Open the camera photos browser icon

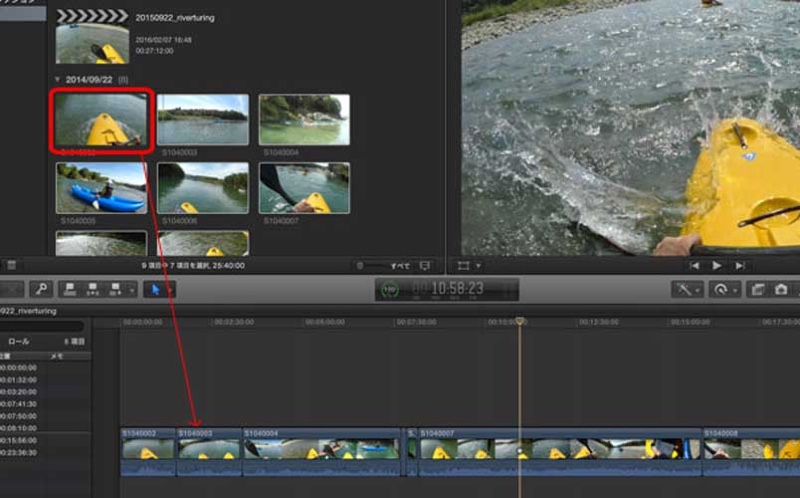coord(780,289)
